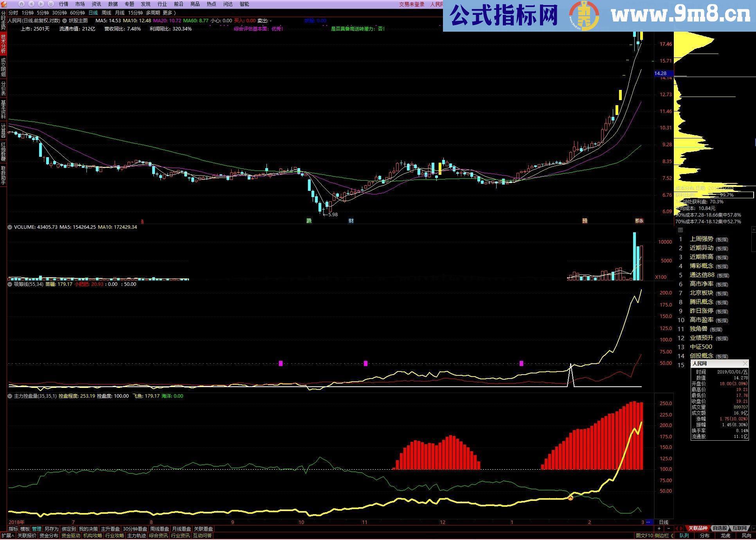Open the 计算器 sidebar tool
This screenshot has height=540, width=756.
3,131
